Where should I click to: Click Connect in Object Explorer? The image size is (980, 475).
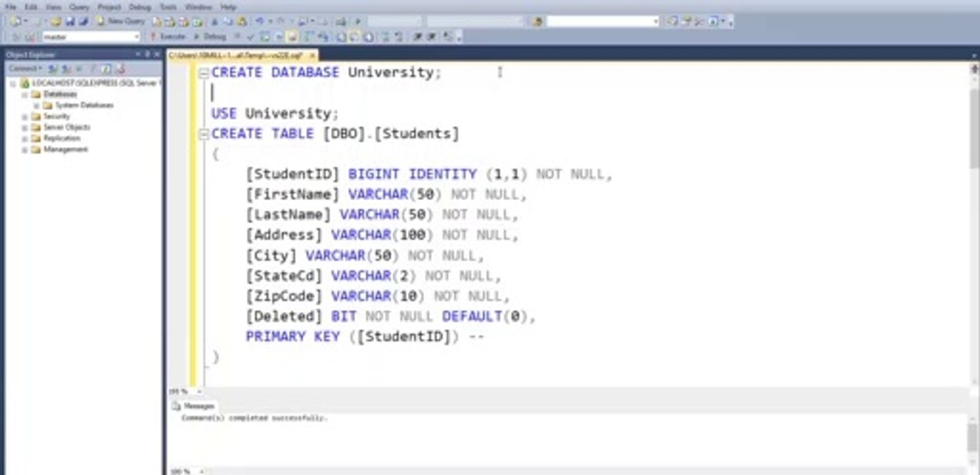click(x=24, y=69)
